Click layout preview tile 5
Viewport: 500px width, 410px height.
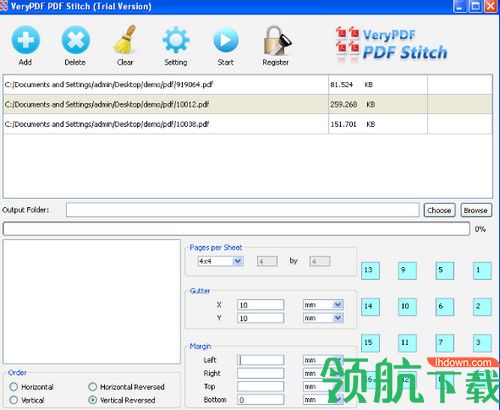click(x=445, y=271)
